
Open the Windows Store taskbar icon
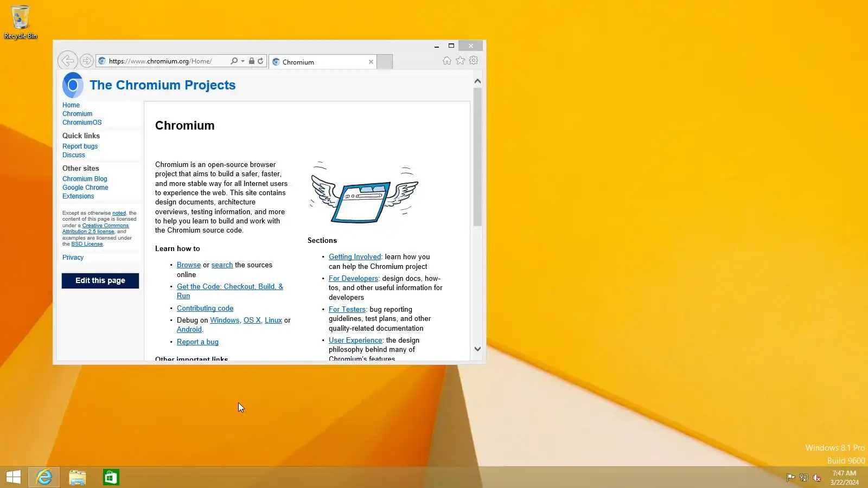[111, 477]
